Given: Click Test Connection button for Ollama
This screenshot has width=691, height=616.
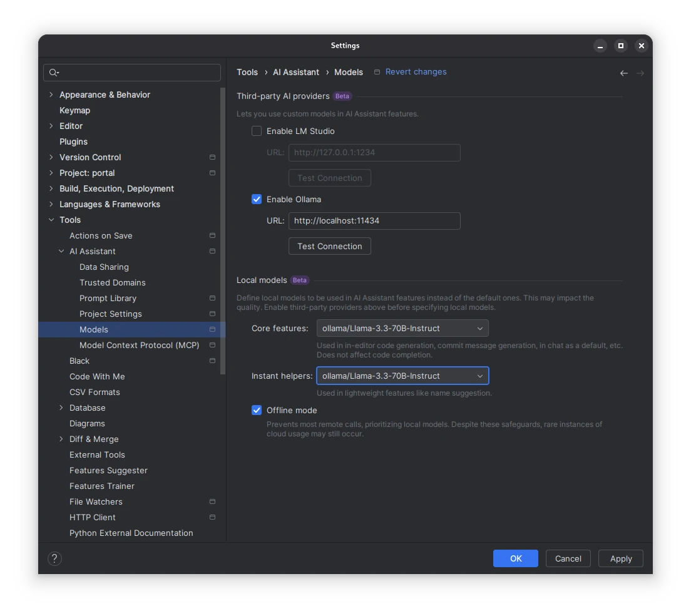Looking at the screenshot, I should pyautogui.click(x=329, y=246).
